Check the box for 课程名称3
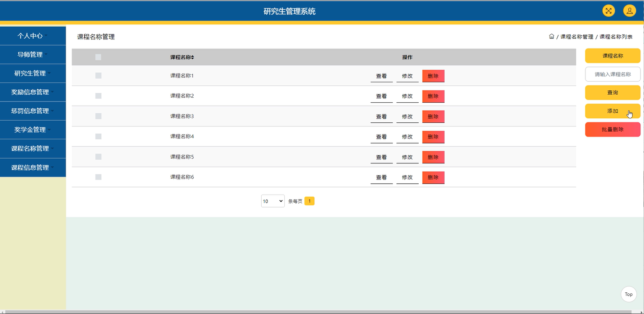 [x=98, y=116]
